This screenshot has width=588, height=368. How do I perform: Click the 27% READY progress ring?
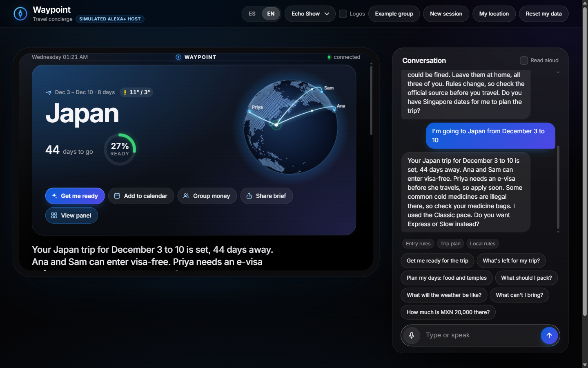coord(120,149)
